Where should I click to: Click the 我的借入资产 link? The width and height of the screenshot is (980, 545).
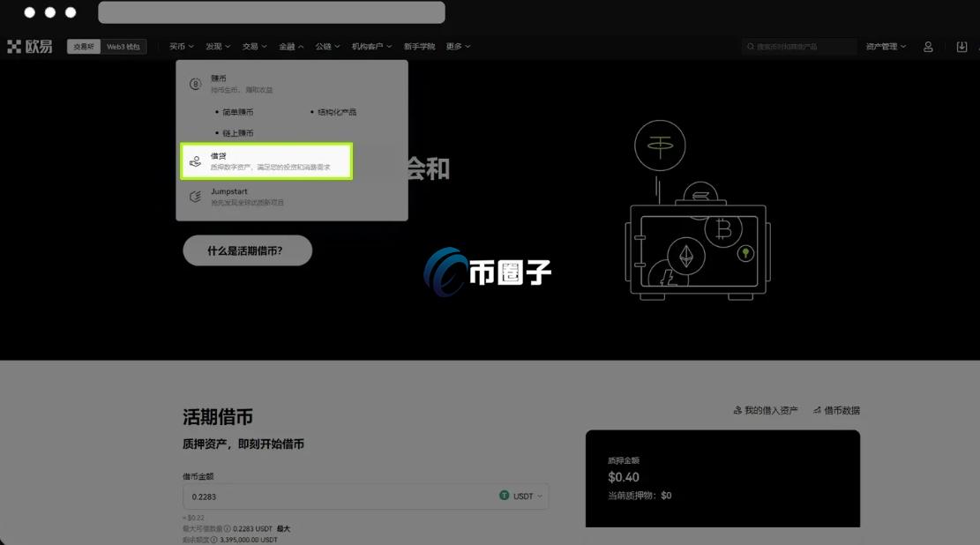(x=764, y=410)
